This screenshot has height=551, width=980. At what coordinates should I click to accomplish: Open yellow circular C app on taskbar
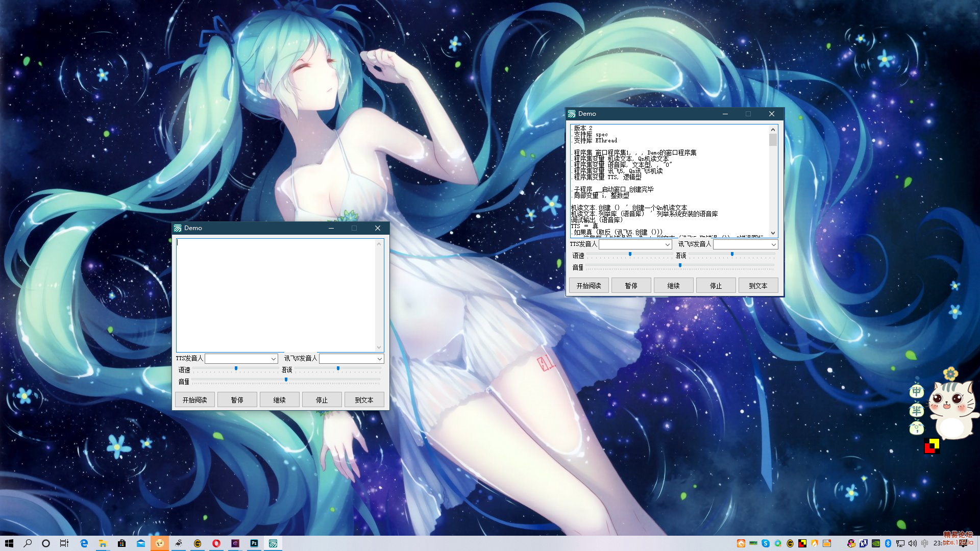tap(198, 543)
